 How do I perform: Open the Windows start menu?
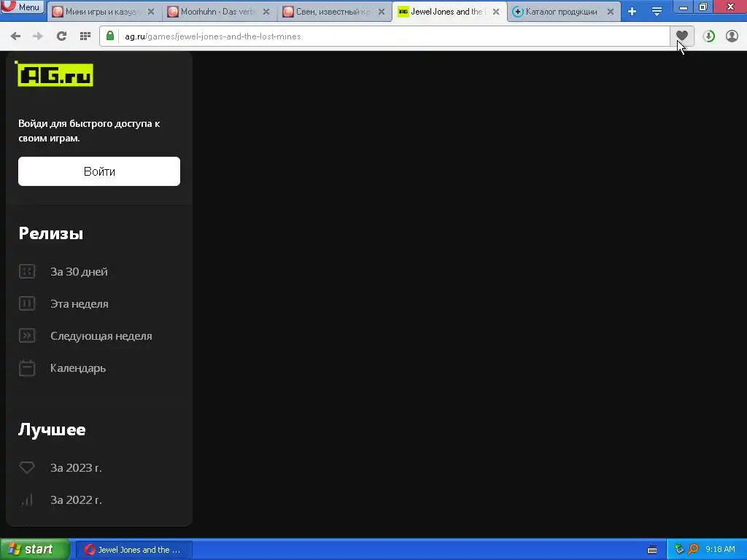[35, 549]
